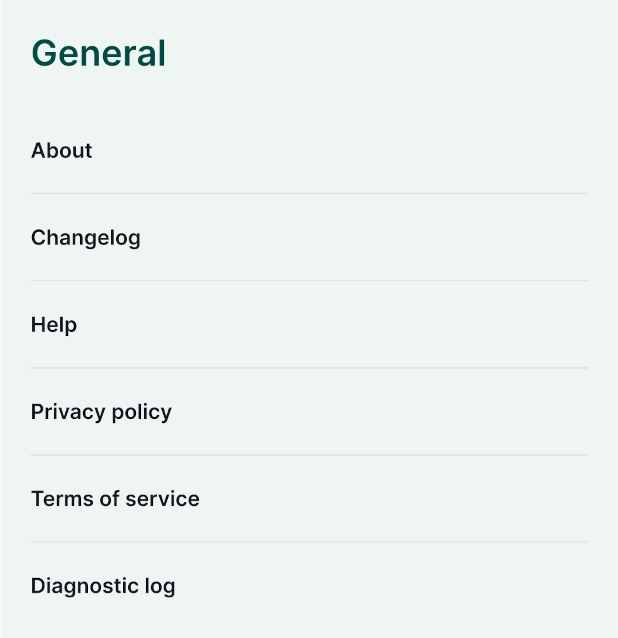View Diagnostic log details
The width and height of the screenshot is (618, 638).
point(103,586)
